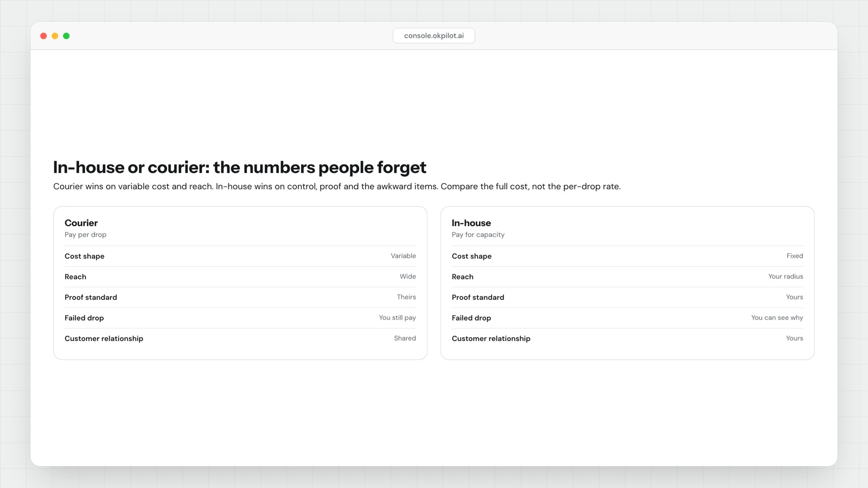This screenshot has height=488, width=868.
Task: Click 'Customer relationship' in the Courier card
Action: [104, 338]
